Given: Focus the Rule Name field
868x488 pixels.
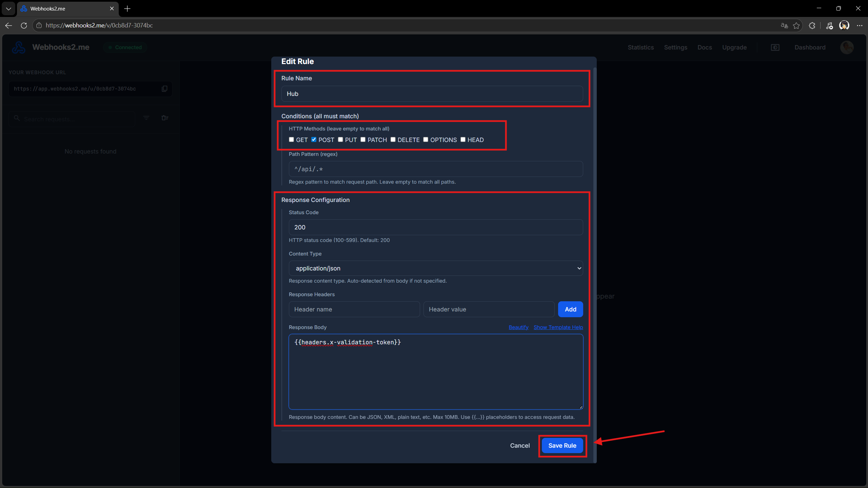Looking at the screenshot, I should pos(432,94).
